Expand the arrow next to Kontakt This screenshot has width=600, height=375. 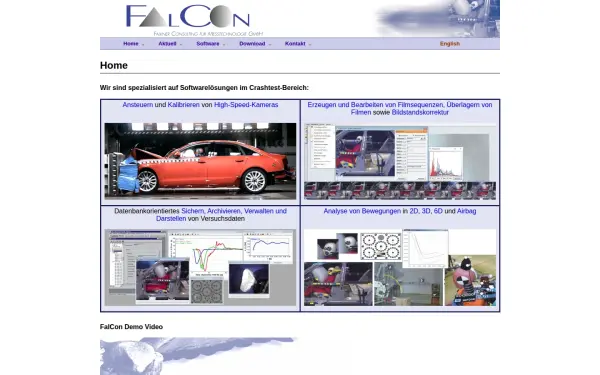(x=310, y=44)
